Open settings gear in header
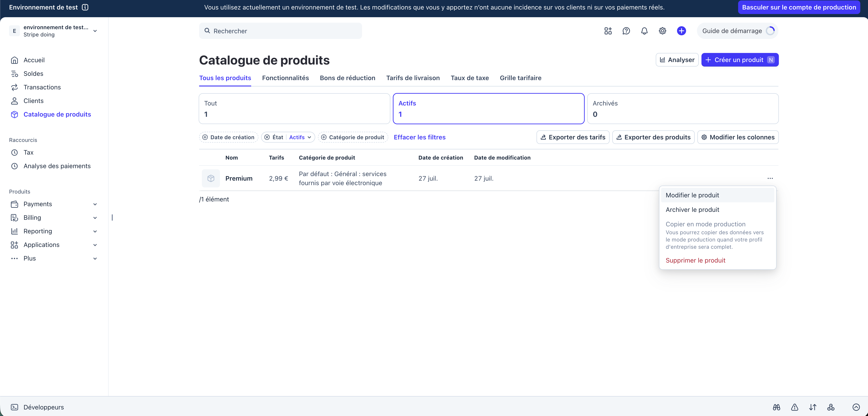The image size is (868, 416). [663, 31]
